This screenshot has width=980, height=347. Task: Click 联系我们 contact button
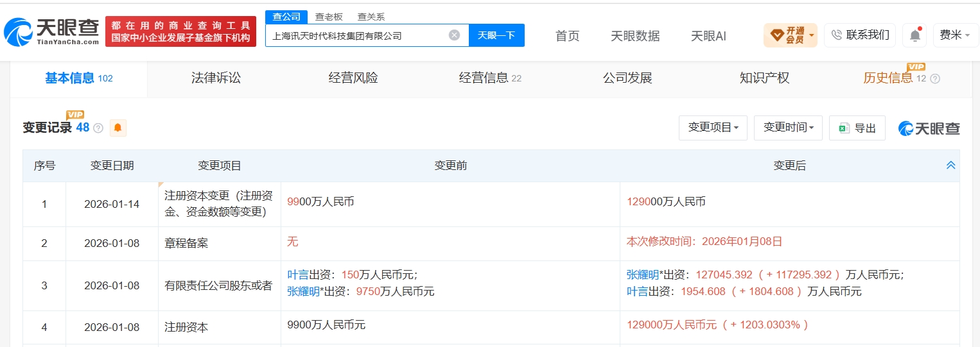click(860, 35)
